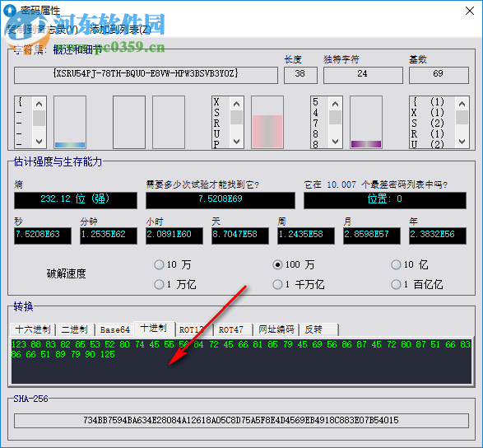Image resolution: width=483 pixels, height=448 pixels.
Task: Click the 独特字符 value field showing 24
Action: click(363, 75)
